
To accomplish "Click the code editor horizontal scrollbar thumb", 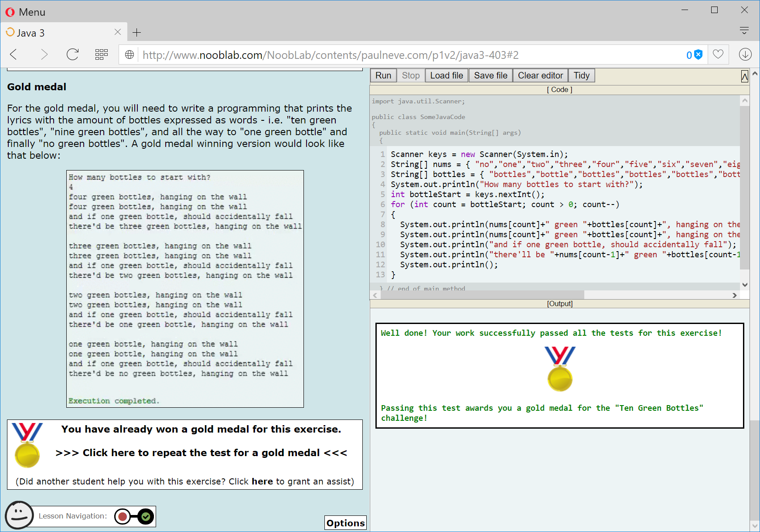I will click(482, 295).
